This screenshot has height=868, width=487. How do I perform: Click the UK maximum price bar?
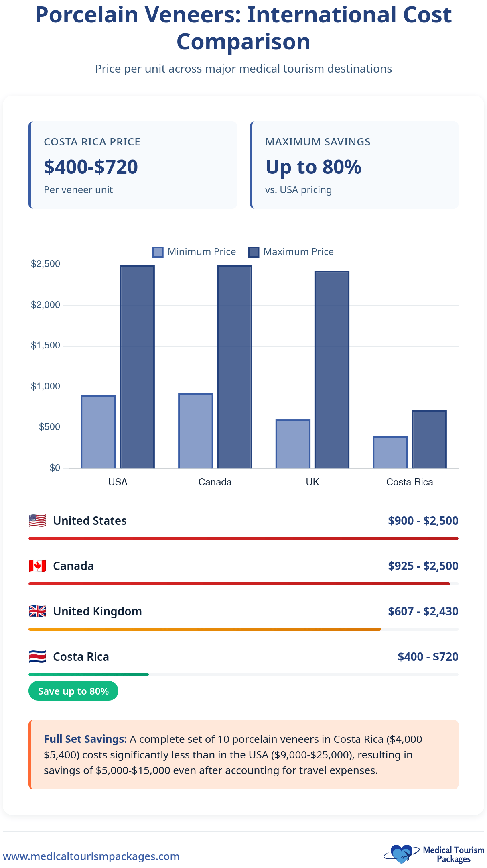pos(332,369)
